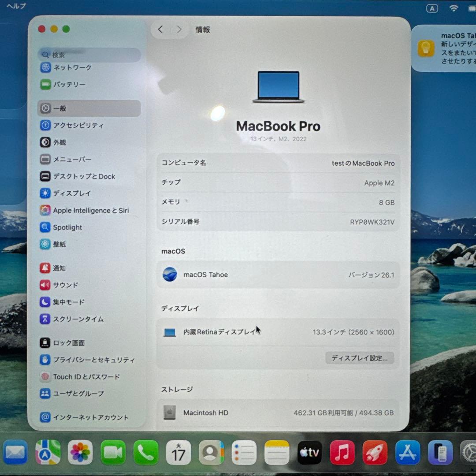This screenshot has width=476, height=476.
Task: Open Photos from the Dock
Action: coord(80,452)
